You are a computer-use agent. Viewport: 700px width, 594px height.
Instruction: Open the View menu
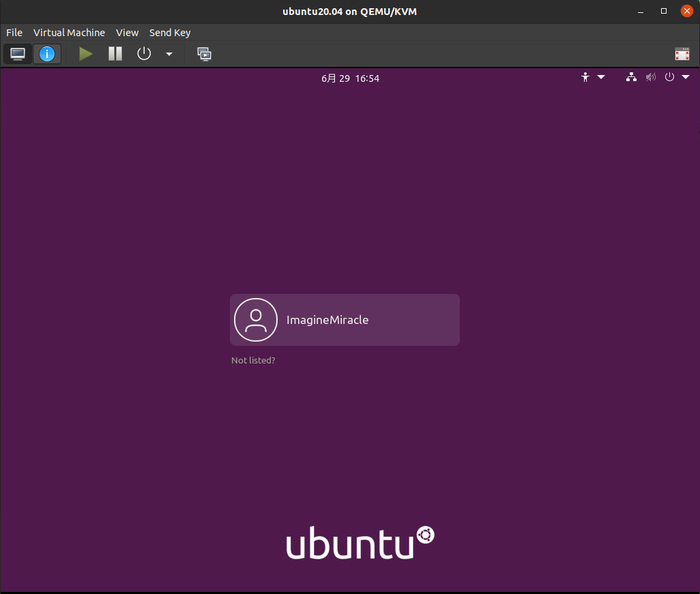pyautogui.click(x=127, y=33)
